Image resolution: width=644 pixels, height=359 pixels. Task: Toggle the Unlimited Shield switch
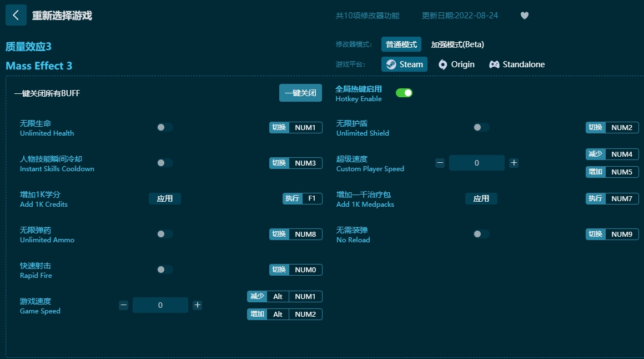coord(481,127)
